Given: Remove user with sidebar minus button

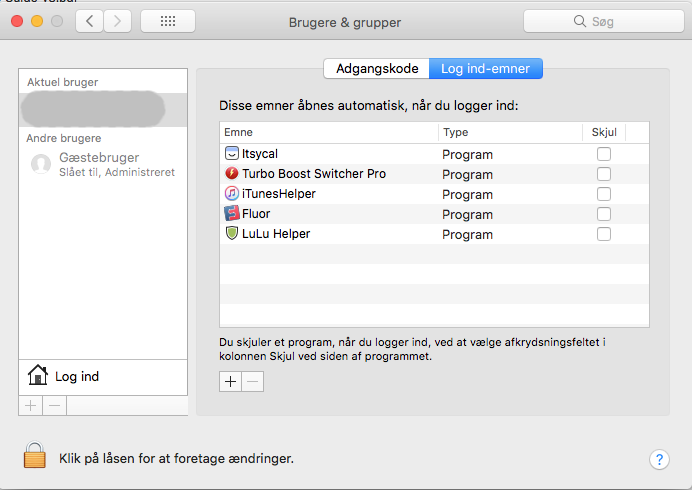Looking at the screenshot, I should click(x=54, y=405).
